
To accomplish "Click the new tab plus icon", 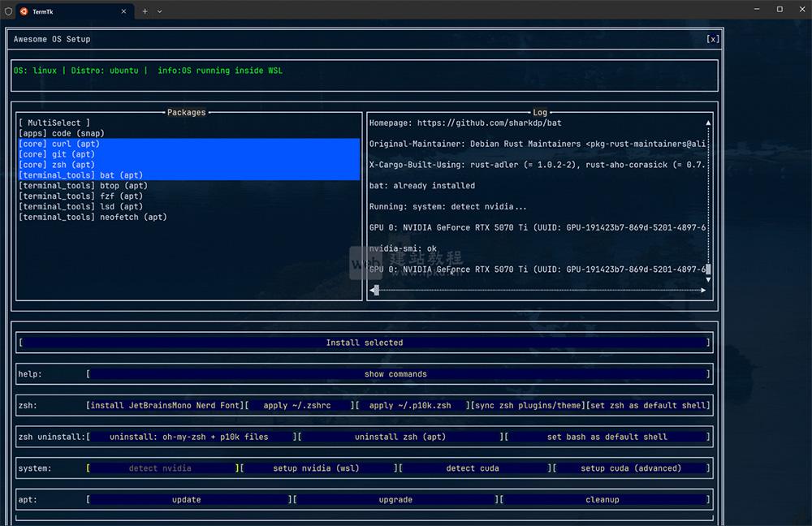I will 145,11.
